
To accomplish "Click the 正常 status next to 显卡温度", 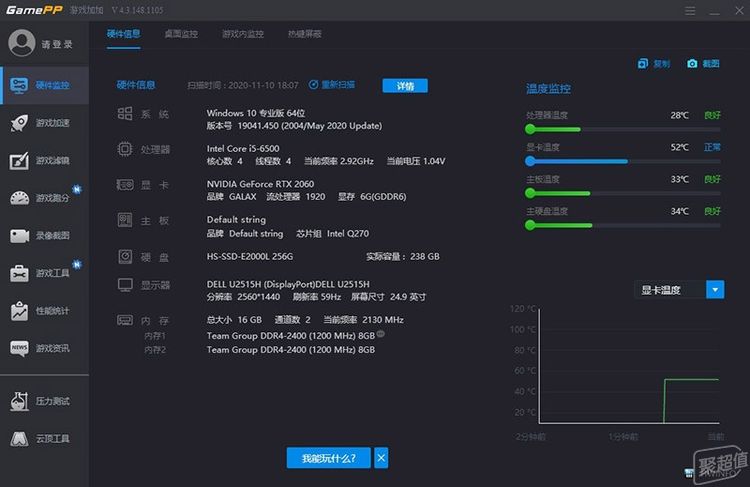I will pyautogui.click(x=712, y=147).
